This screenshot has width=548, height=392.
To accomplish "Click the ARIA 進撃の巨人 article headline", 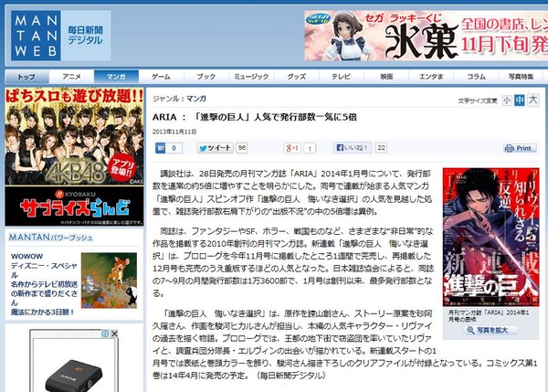I will point(255,117).
